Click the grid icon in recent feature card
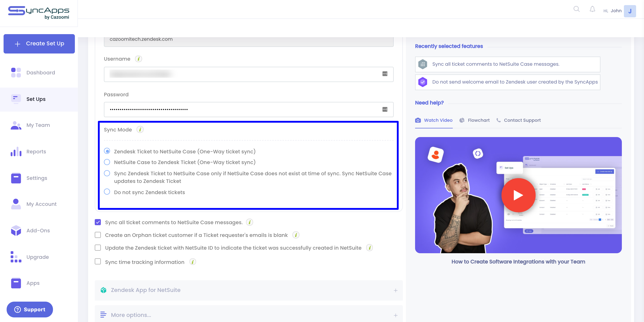The image size is (644, 322). pos(423,64)
